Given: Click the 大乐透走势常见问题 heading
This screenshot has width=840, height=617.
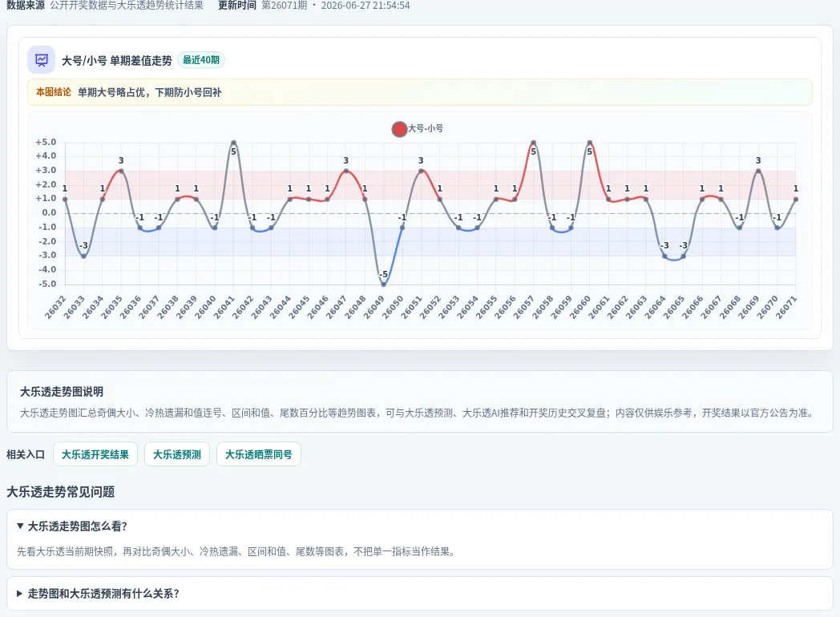Looking at the screenshot, I should click(61, 492).
